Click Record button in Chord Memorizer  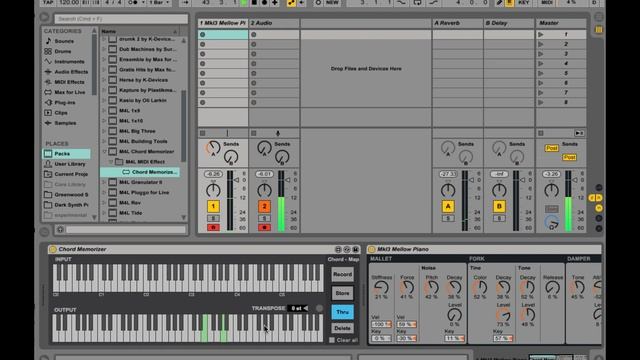[342, 274]
